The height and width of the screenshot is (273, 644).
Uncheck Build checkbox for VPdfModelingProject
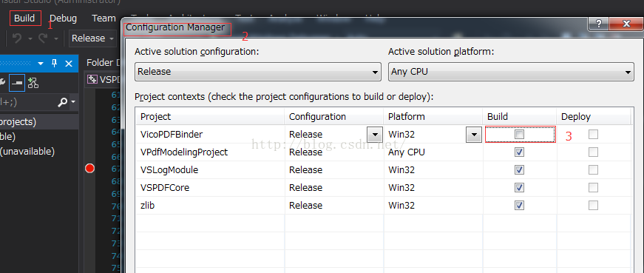click(x=520, y=152)
